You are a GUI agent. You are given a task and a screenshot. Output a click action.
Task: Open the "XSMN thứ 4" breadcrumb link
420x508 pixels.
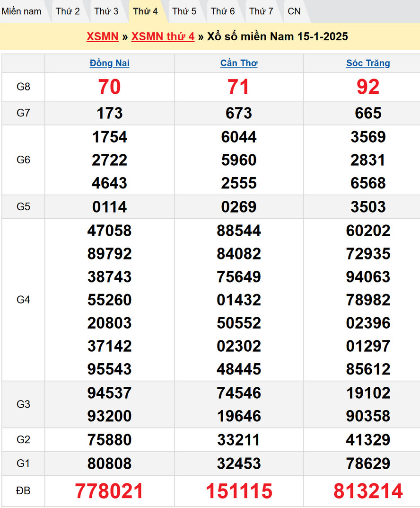163,37
